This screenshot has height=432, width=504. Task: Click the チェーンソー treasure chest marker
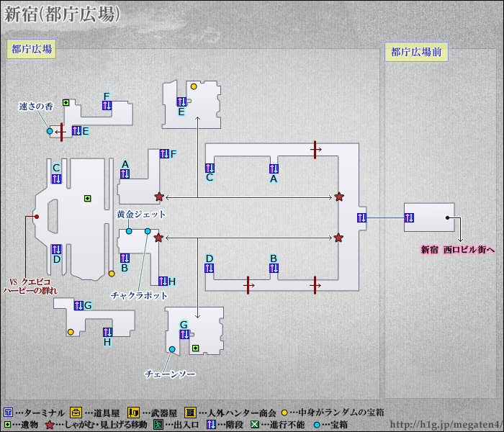[172, 349]
